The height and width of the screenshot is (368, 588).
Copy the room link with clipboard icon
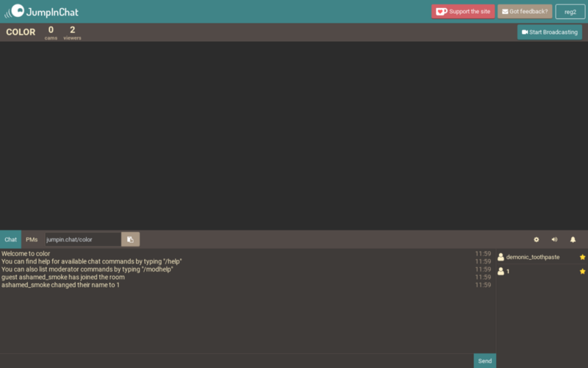click(x=131, y=240)
